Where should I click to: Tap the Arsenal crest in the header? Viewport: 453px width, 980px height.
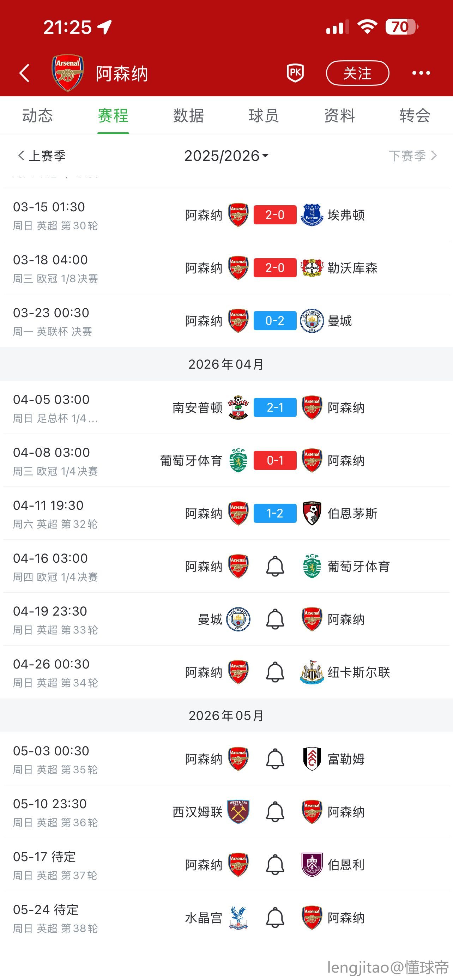point(68,73)
